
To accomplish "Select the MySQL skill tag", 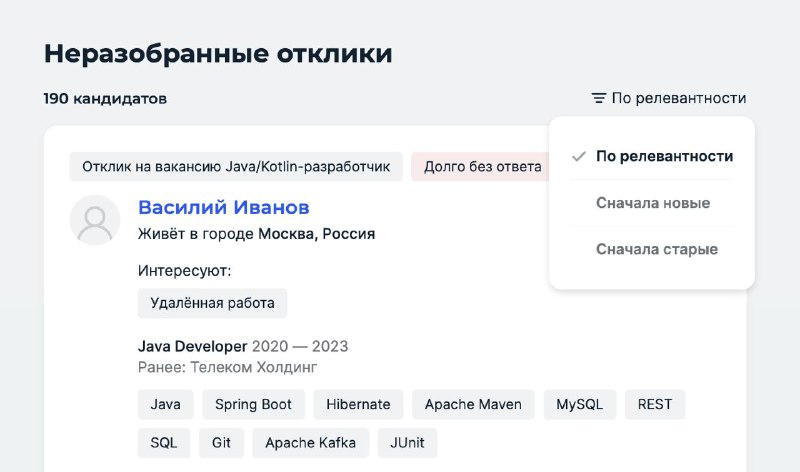I will pyautogui.click(x=580, y=405).
